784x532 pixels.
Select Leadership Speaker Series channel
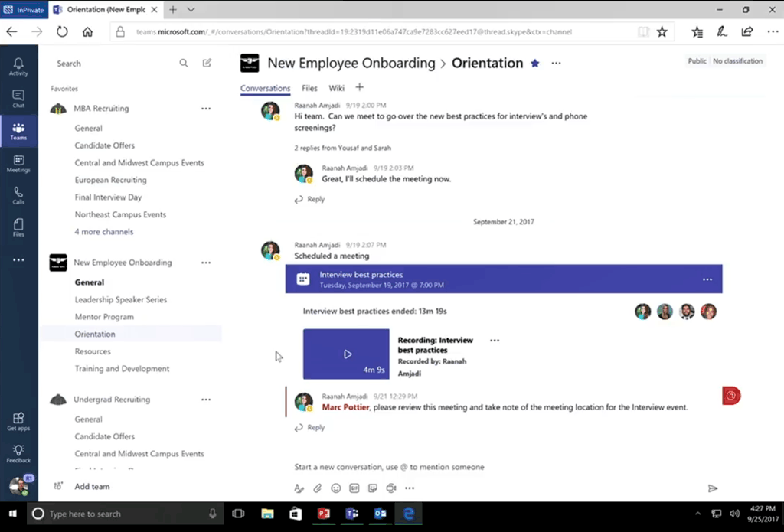pyautogui.click(x=121, y=300)
